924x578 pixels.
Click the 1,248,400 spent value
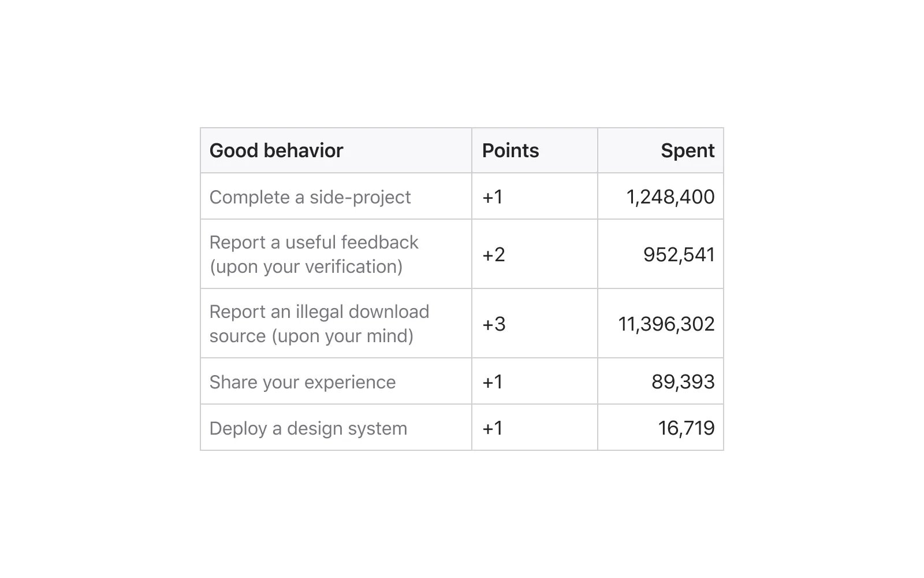pyautogui.click(x=670, y=197)
